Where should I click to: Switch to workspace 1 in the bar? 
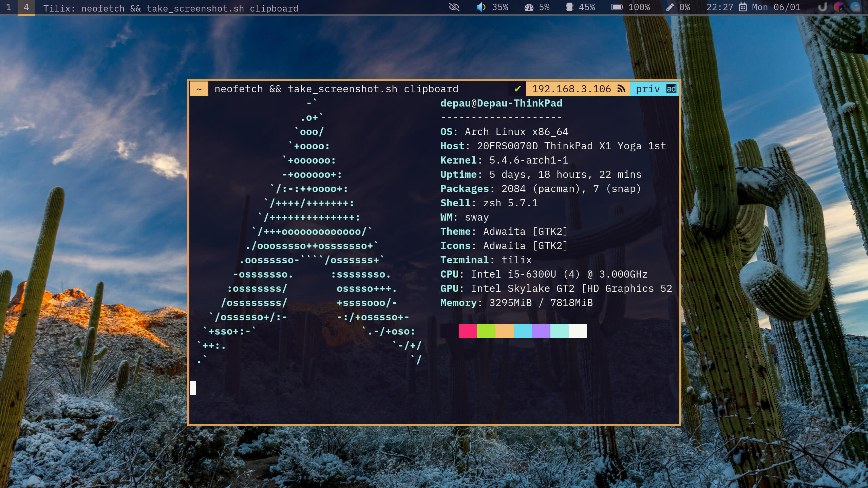(9, 7)
